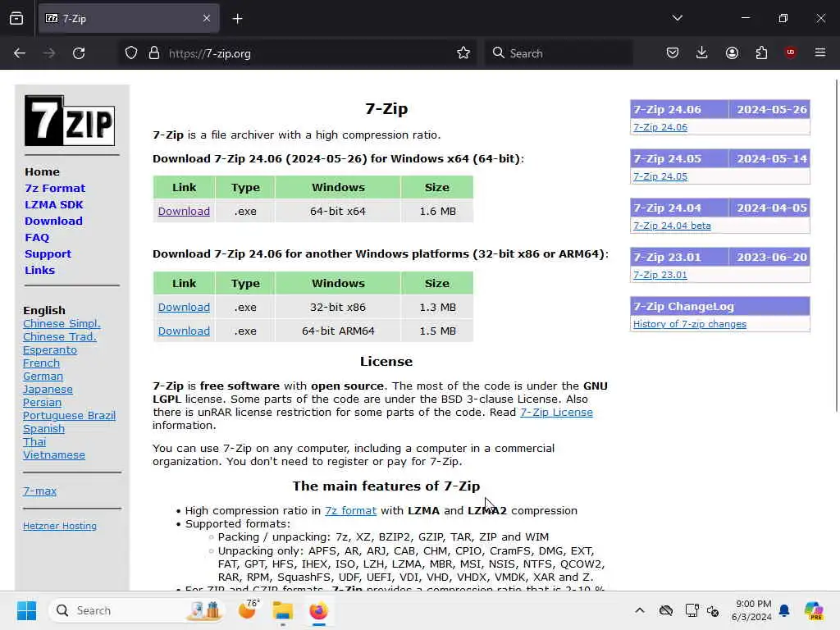Switch language to Vietnamese
Screen dimensions: 840x630
pyautogui.click(x=53, y=454)
